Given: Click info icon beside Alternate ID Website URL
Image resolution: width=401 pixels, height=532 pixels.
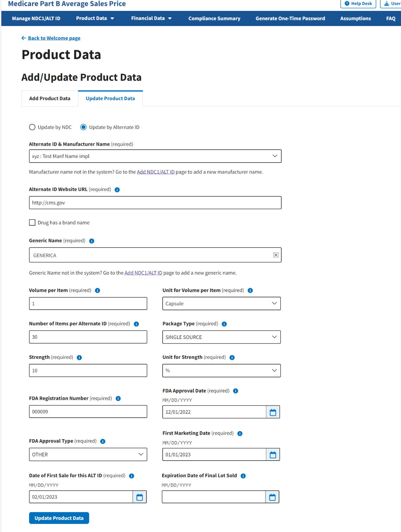Looking at the screenshot, I should click(117, 190).
